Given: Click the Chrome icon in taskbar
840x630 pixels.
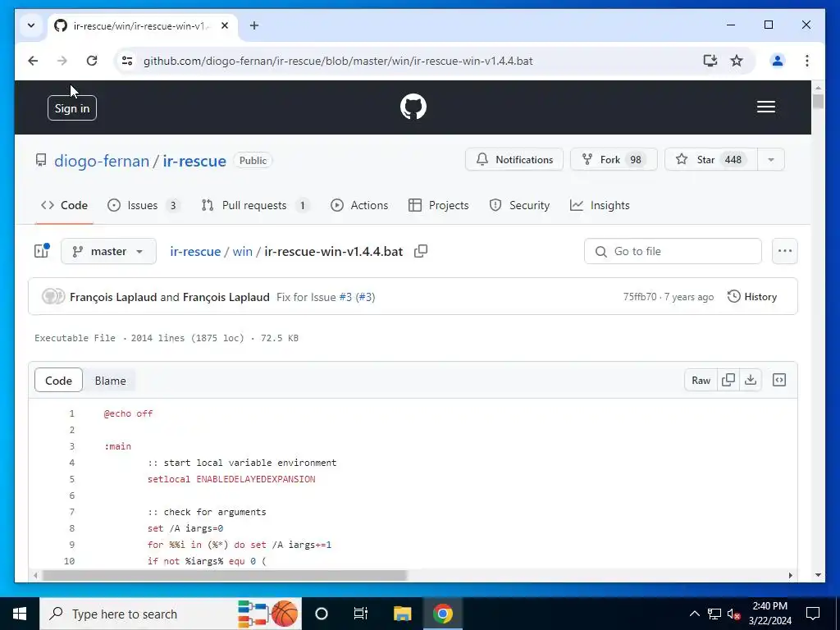Looking at the screenshot, I should click(x=443, y=614).
